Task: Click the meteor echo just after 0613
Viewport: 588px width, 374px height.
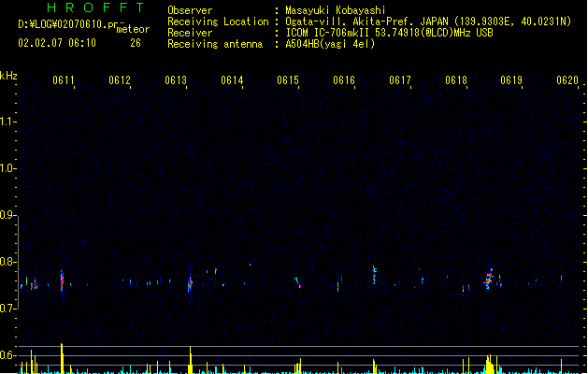Action: coord(190,283)
